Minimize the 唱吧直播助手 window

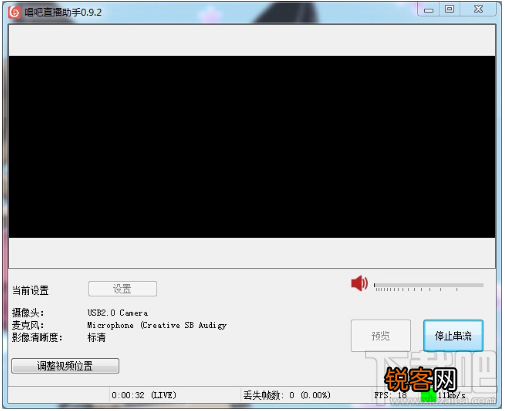[x=429, y=10]
